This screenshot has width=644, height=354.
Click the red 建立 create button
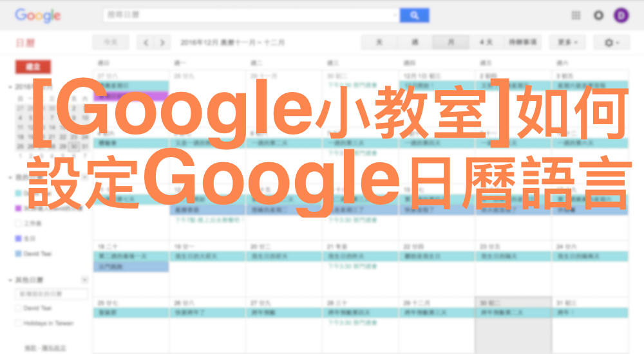tap(33, 66)
